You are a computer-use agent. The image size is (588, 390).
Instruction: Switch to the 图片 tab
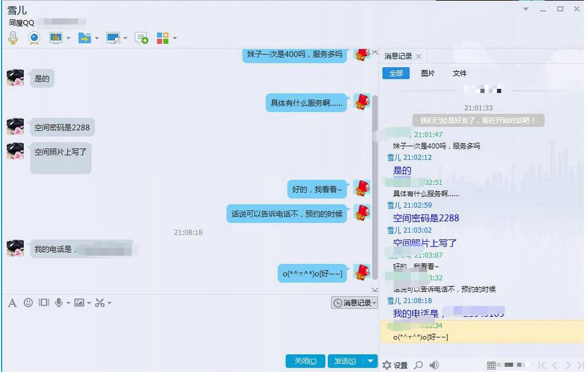click(428, 73)
